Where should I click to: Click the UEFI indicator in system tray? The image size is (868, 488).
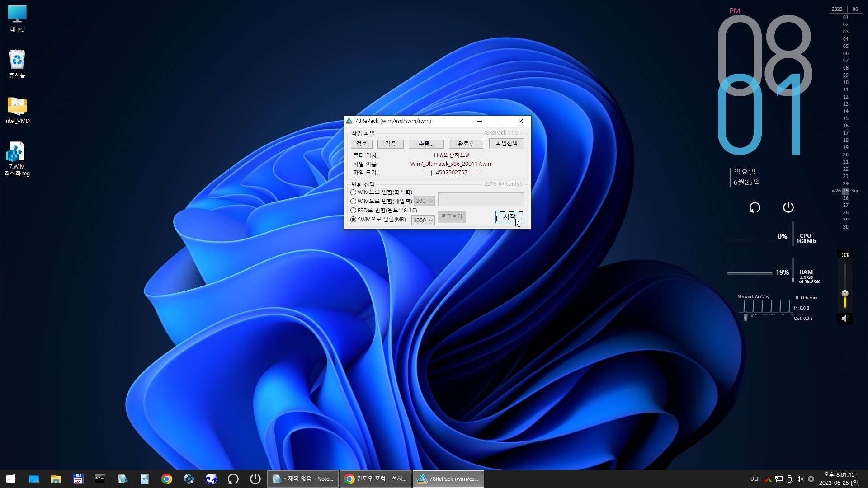pos(755,479)
